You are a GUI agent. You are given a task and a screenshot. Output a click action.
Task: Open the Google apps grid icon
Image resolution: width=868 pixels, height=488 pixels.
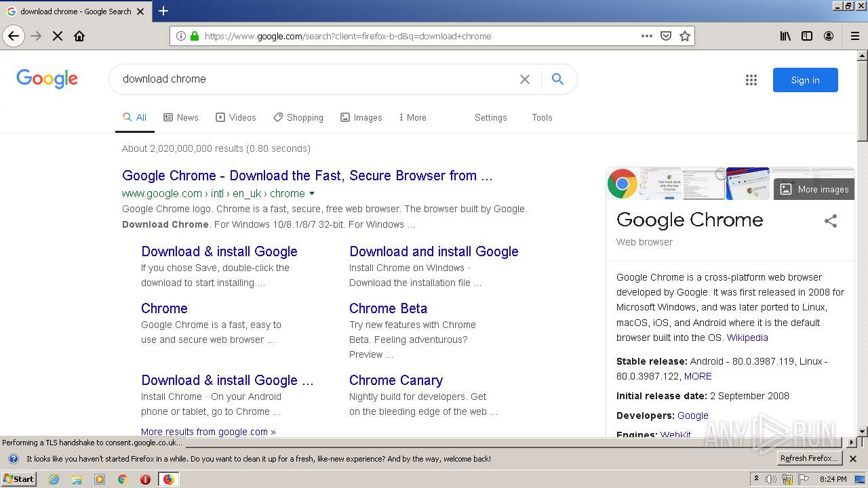click(751, 80)
